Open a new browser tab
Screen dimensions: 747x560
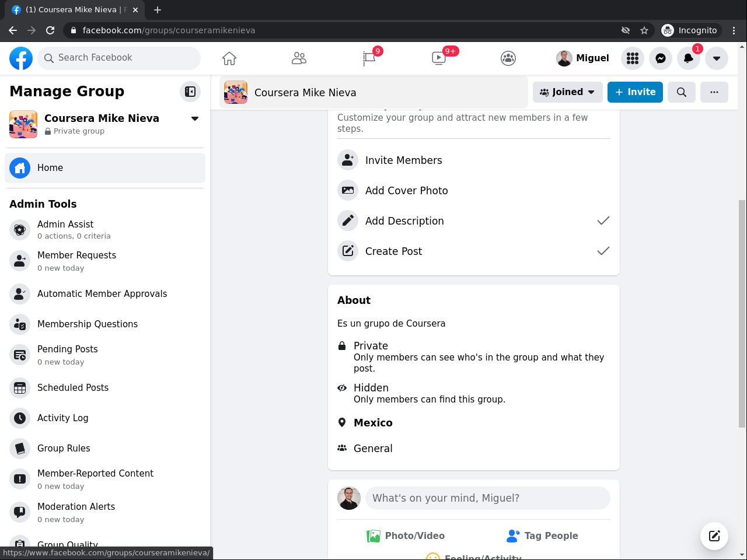coord(158,10)
